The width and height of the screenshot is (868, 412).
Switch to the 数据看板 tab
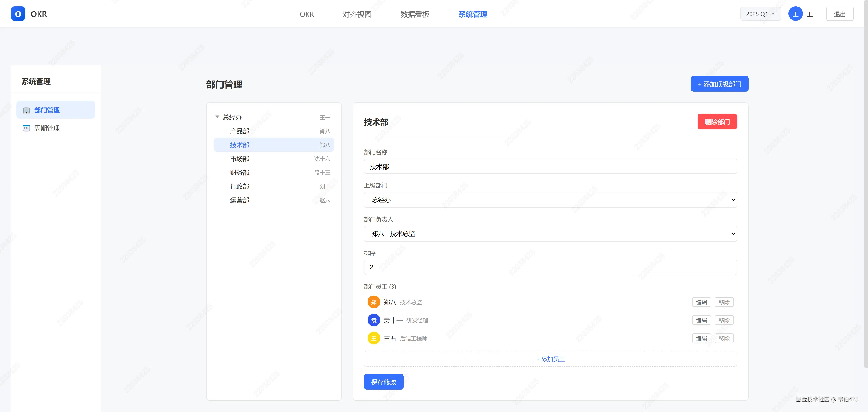415,14
